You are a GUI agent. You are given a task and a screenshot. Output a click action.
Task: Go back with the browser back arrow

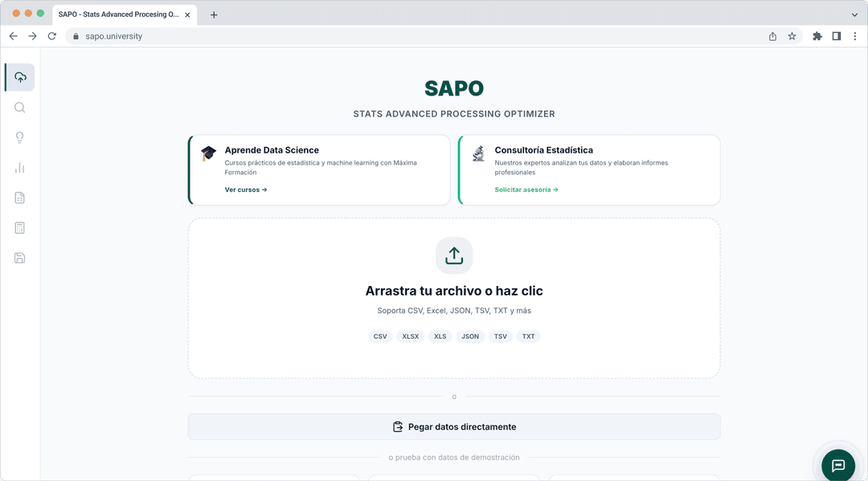tap(14, 36)
